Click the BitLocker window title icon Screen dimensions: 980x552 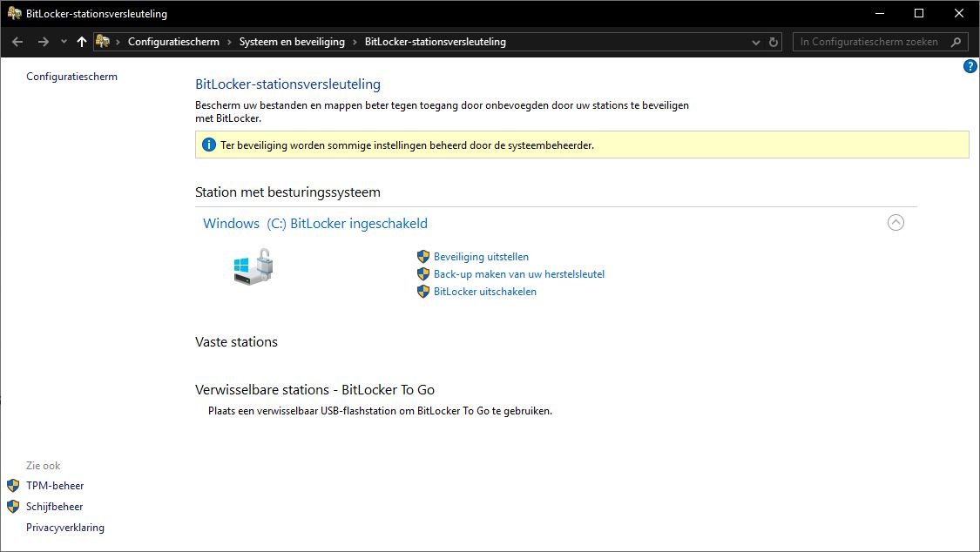(x=14, y=13)
